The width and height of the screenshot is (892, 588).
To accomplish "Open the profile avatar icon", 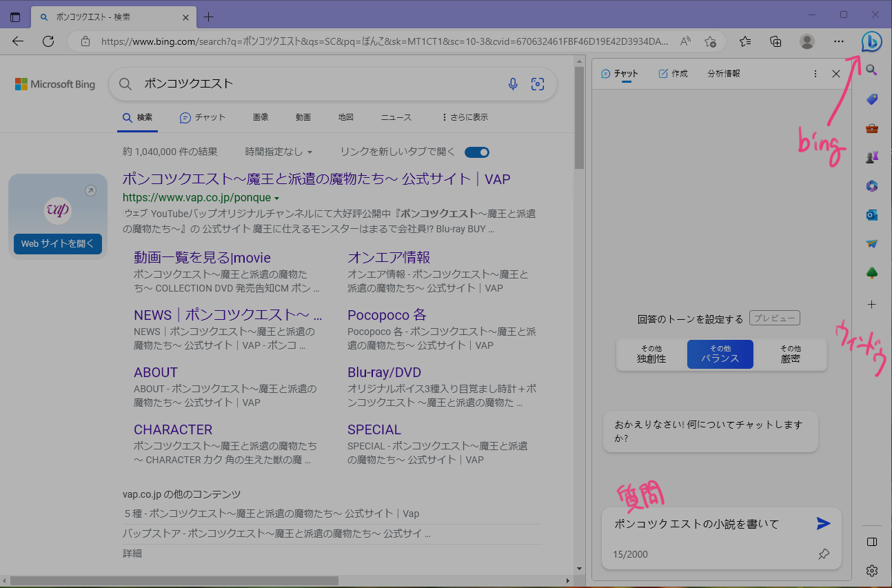I will tap(807, 41).
